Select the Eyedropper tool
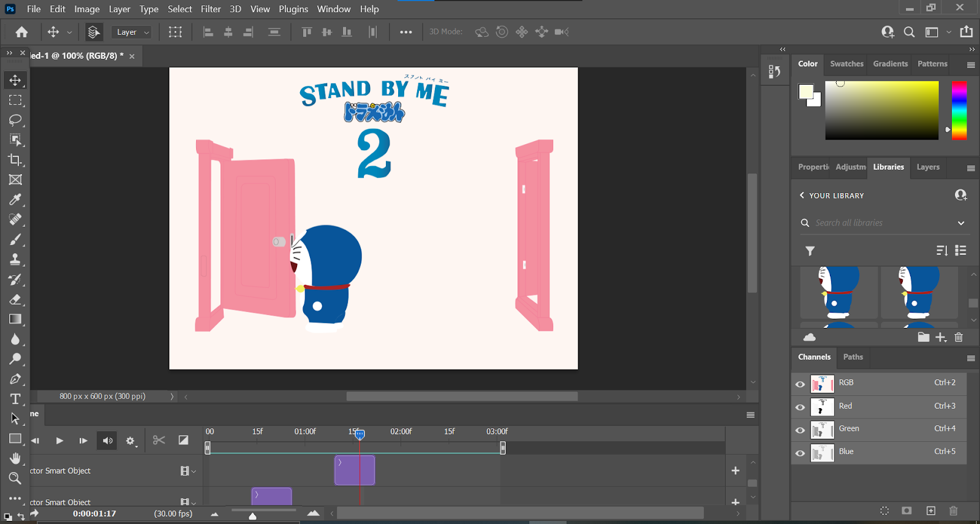The width and height of the screenshot is (980, 524). click(15, 200)
